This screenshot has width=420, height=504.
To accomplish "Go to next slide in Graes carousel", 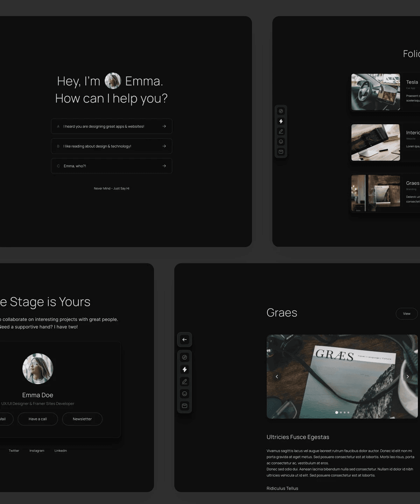I will click(x=407, y=377).
